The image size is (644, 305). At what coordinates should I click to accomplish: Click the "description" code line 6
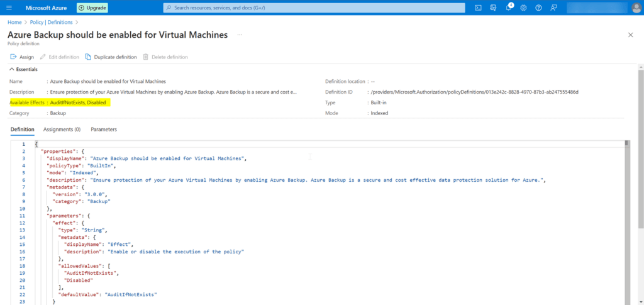click(296, 180)
